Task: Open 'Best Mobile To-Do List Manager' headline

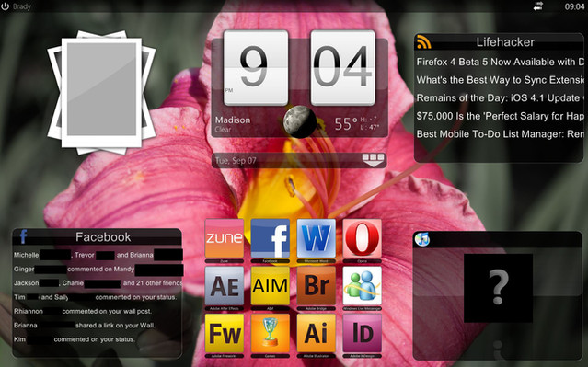Action: coord(501,133)
